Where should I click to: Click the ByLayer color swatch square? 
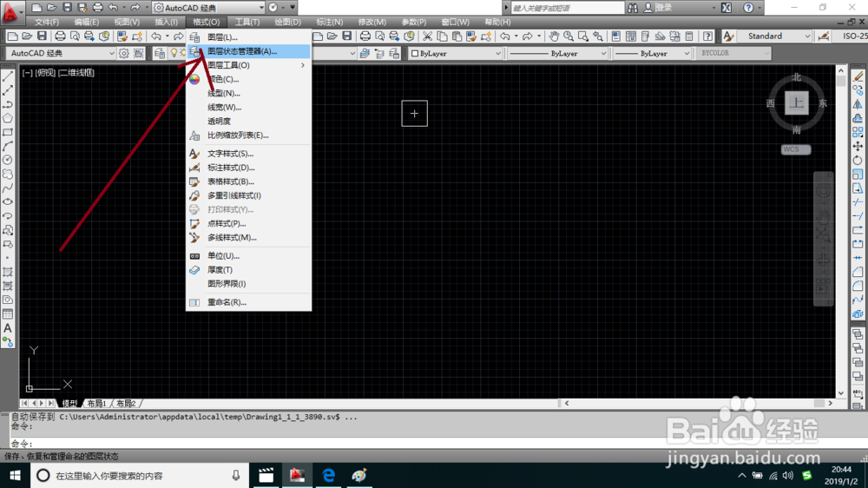[415, 54]
